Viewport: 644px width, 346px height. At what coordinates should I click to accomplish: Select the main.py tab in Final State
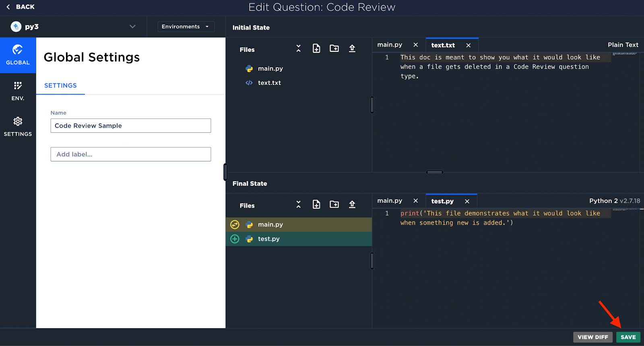click(x=390, y=201)
